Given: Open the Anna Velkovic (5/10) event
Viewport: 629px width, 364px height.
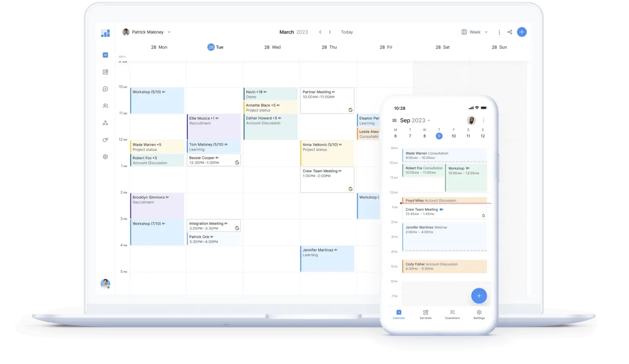Looking at the screenshot, I should 327,153.
